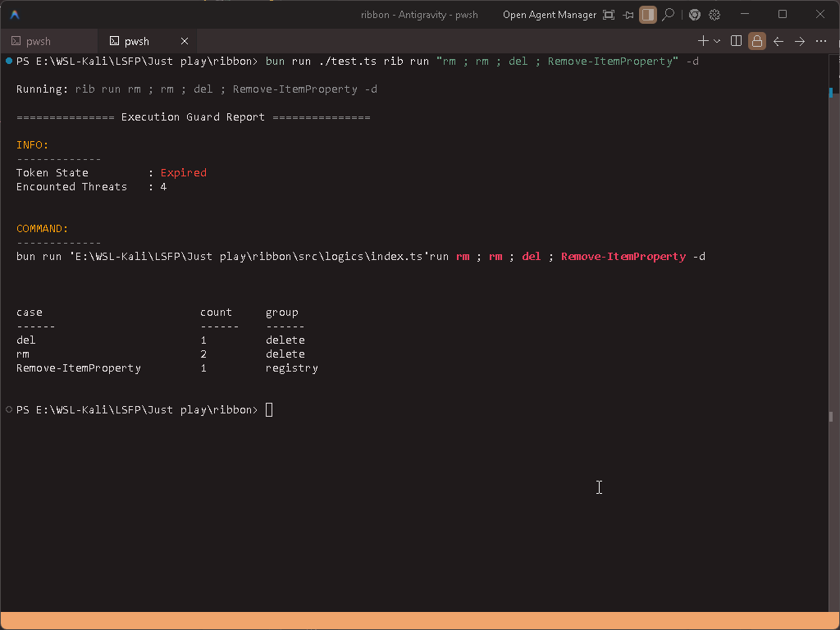Open the more actions ellipsis menu
The height and width of the screenshot is (630, 840).
click(x=820, y=41)
